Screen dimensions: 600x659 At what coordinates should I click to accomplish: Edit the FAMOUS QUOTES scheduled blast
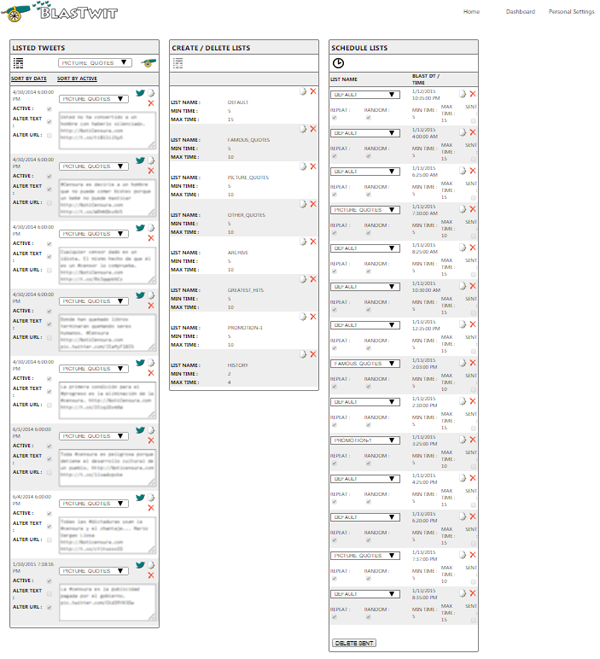point(462,363)
